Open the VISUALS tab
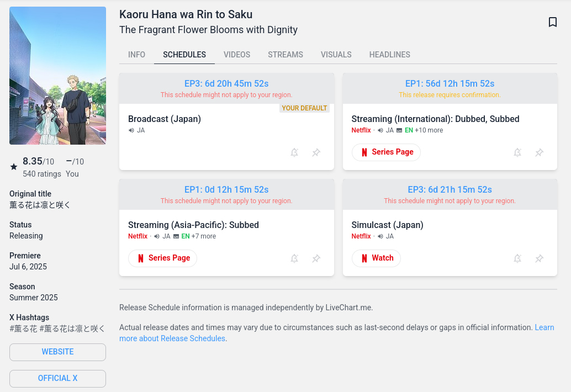This screenshot has height=392, width=571. pos(336,55)
